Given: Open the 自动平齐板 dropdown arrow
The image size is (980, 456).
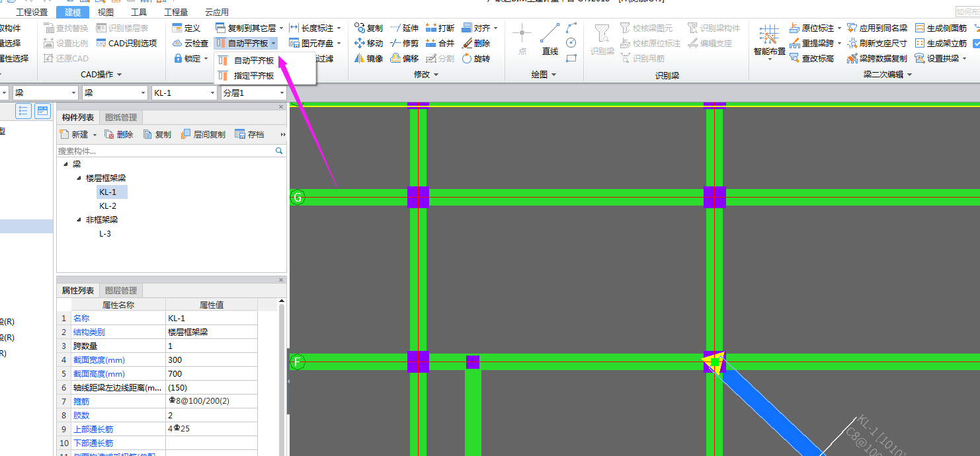Looking at the screenshot, I should [274, 44].
